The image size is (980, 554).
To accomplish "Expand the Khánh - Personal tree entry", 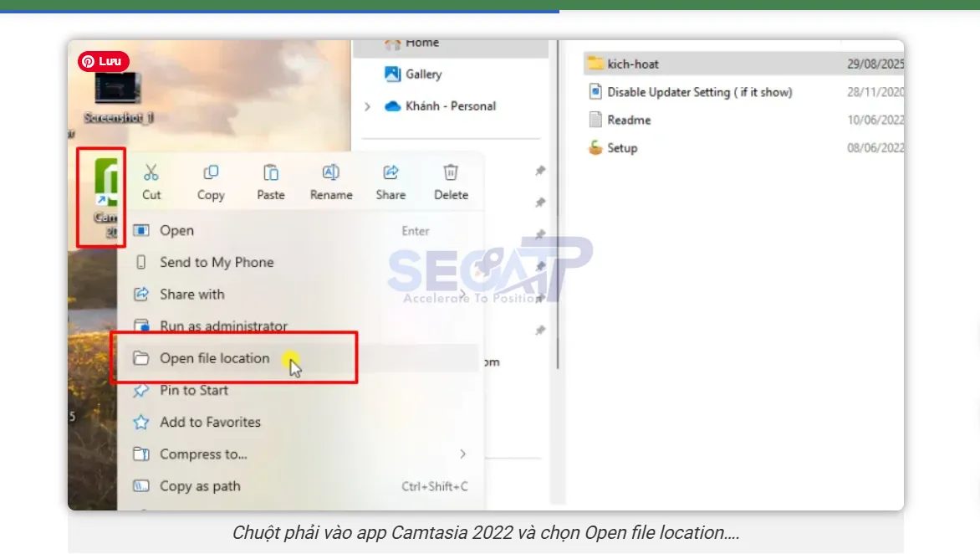I will pos(368,105).
